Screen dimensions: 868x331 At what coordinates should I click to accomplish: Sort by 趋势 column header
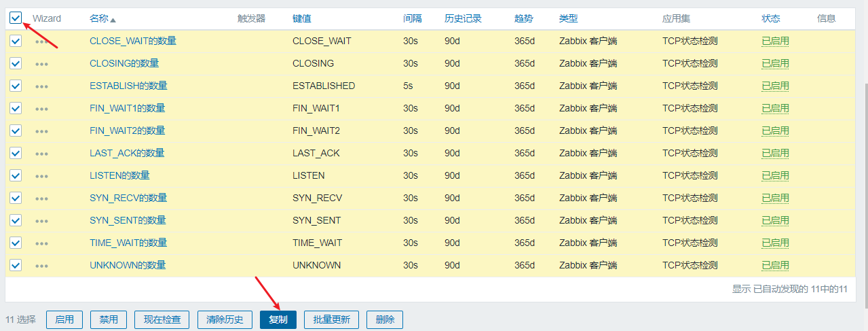click(x=523, y=18)
